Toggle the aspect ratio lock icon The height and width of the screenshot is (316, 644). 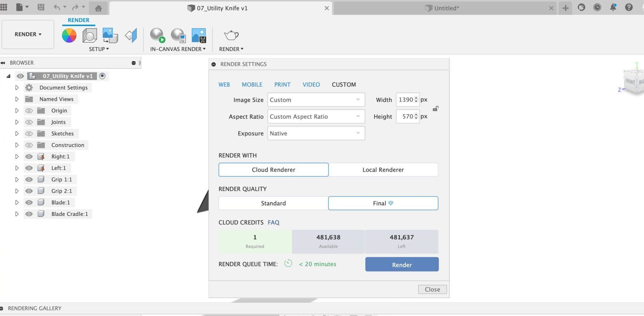point(436,108)
